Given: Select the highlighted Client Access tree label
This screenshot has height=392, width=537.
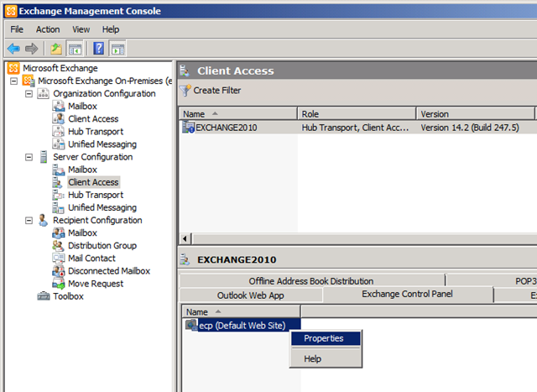Looking at the screenshot, I should click(93, 182).
